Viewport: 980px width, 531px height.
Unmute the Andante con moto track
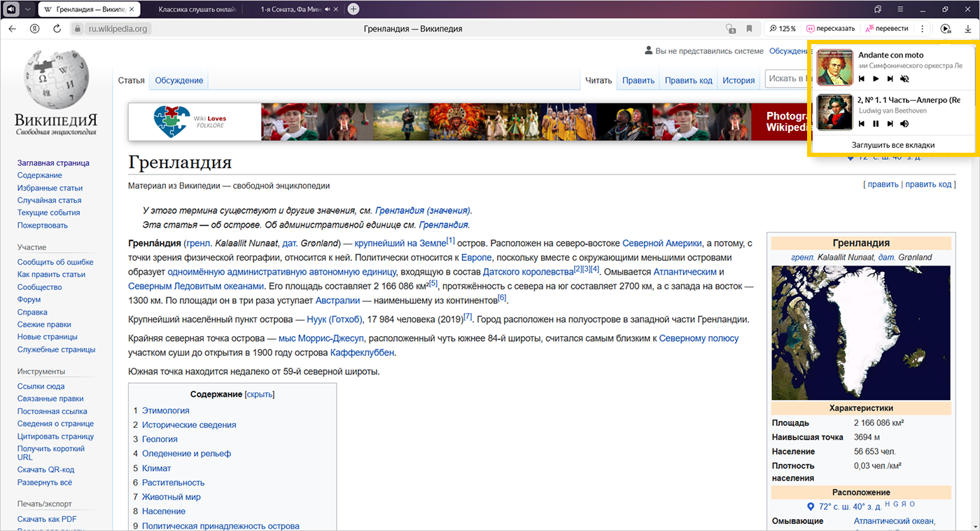tap(904, 79)
